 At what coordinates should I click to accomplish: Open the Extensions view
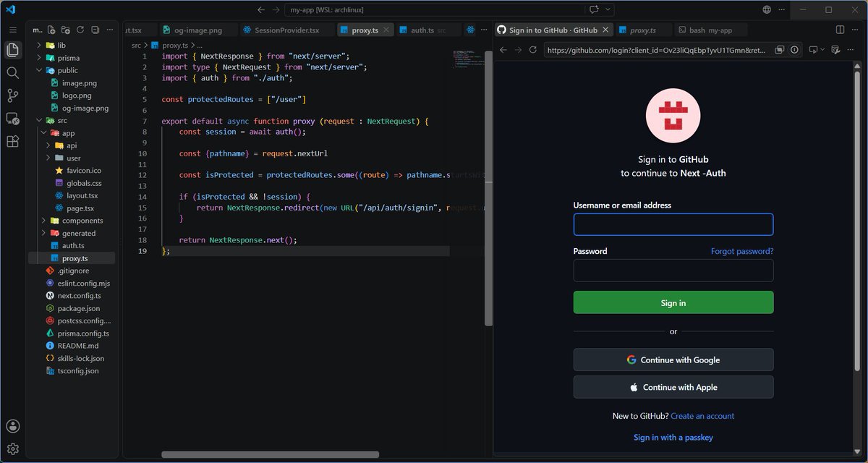point(12,141)
